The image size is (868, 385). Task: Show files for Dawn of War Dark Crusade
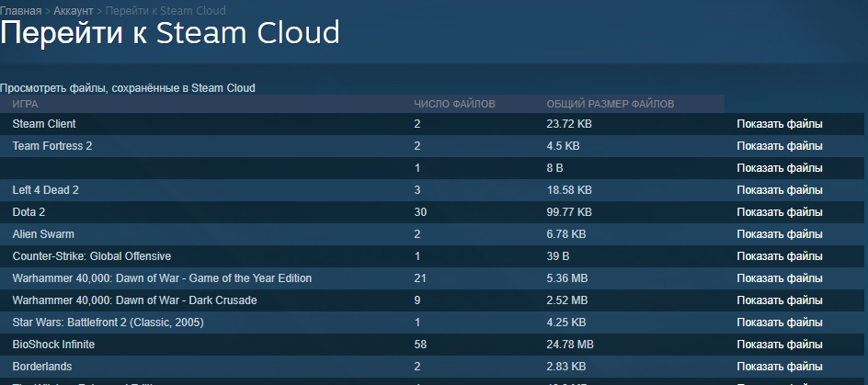tap(780, 300)
